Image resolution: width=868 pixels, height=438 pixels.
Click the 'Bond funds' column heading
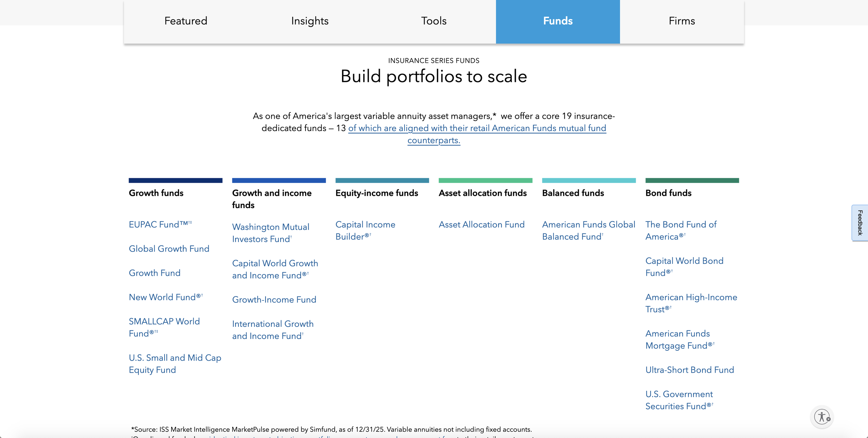point(668,193)
